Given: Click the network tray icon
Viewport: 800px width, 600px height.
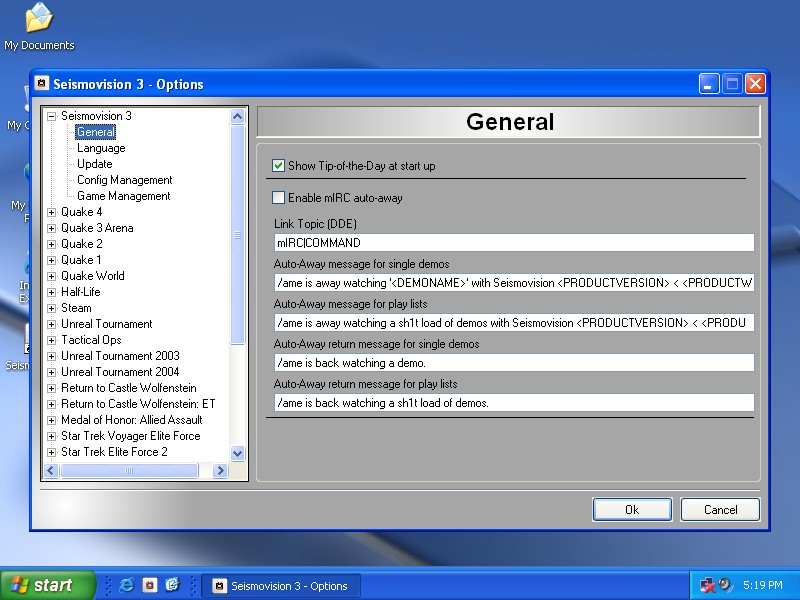Looking at the screenshot, I should tap(707, 585).
